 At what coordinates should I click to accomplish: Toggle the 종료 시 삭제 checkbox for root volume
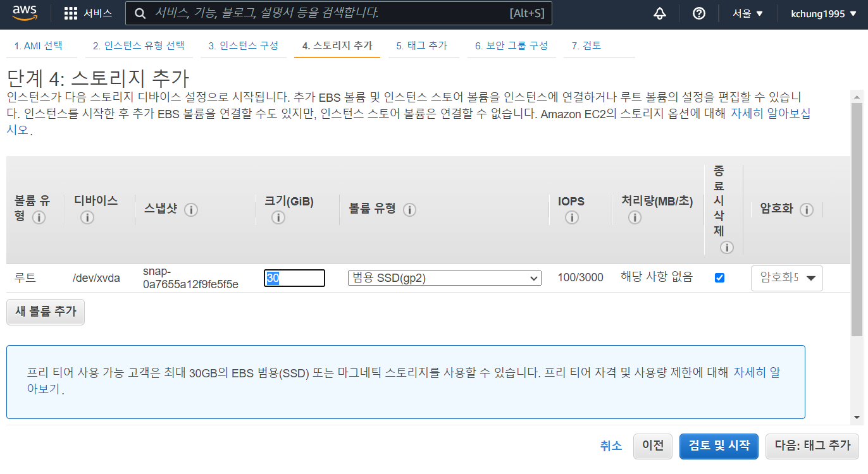[719, 277]
